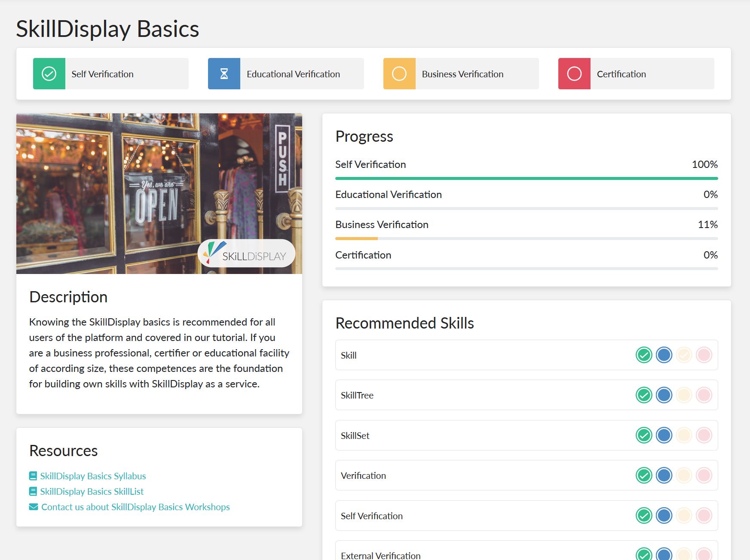This screenshot has width=750, height=560.
Task: Click the Recommended Skills heading
Action: (404, 323)
